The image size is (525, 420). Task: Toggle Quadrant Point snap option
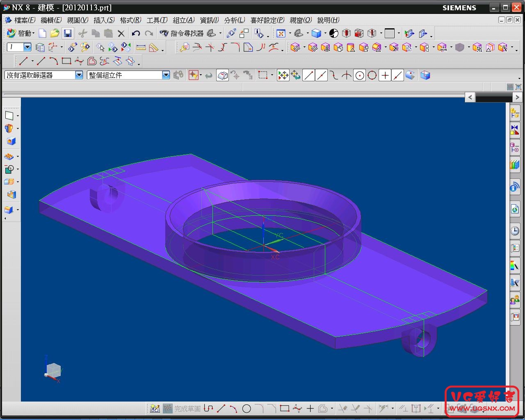(372, 75)
